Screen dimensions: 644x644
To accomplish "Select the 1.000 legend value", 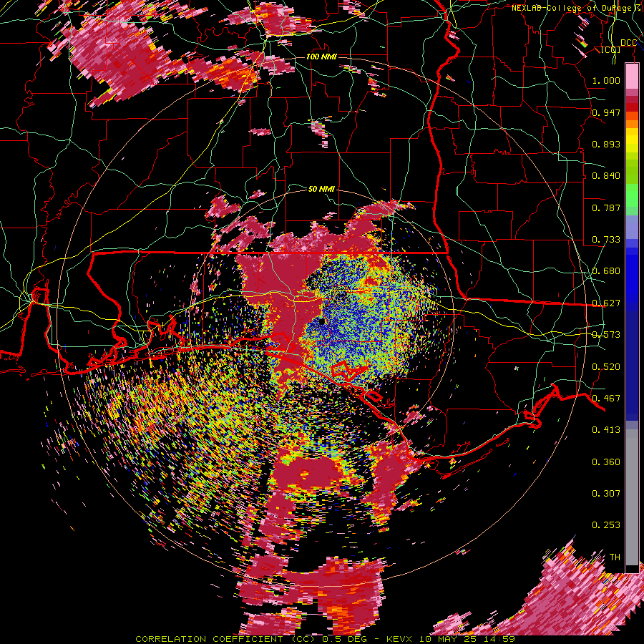I will [x=606, y=80].
